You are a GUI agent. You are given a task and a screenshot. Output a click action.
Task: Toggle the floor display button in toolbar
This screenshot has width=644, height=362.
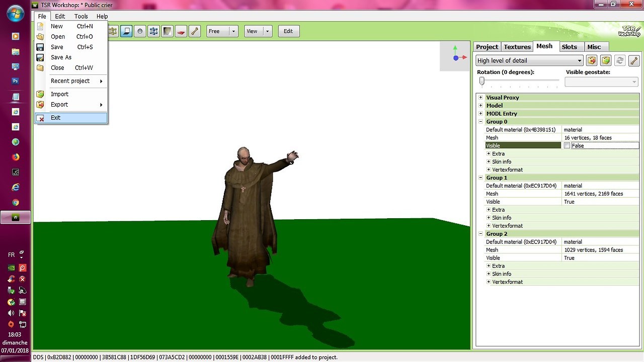pos(126,31)
